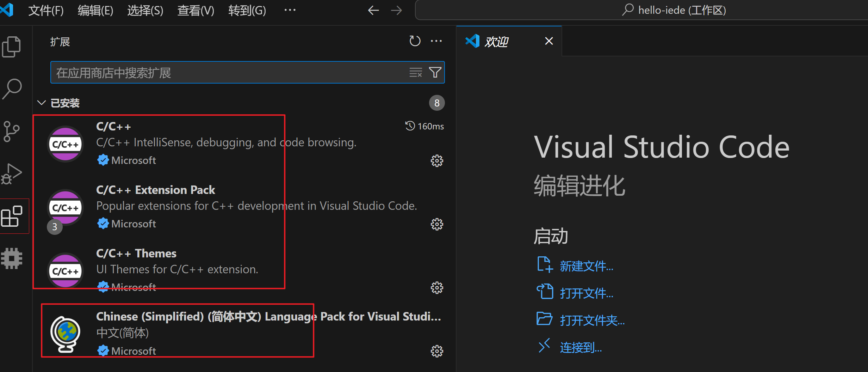This screenshot has width=868, height=372.
Task: Open manage gear for Chinese Language Pack
Action: (x=437, y=351)
